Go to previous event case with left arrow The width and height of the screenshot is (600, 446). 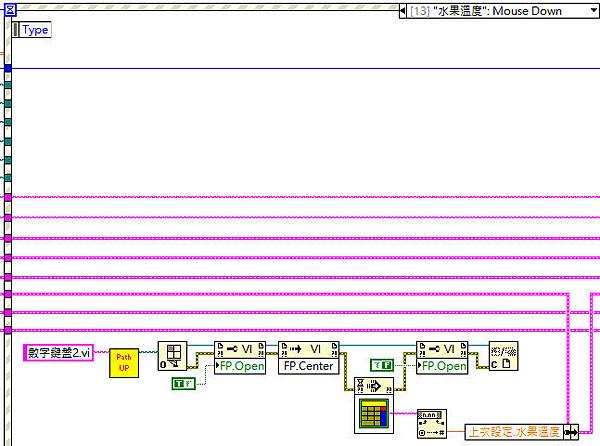[x=402, y=11]
